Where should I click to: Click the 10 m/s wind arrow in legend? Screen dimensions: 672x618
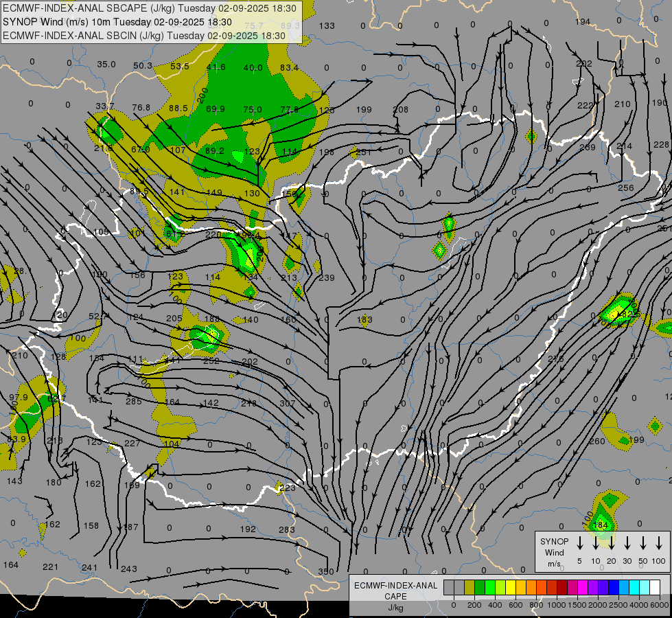[595, 543]
